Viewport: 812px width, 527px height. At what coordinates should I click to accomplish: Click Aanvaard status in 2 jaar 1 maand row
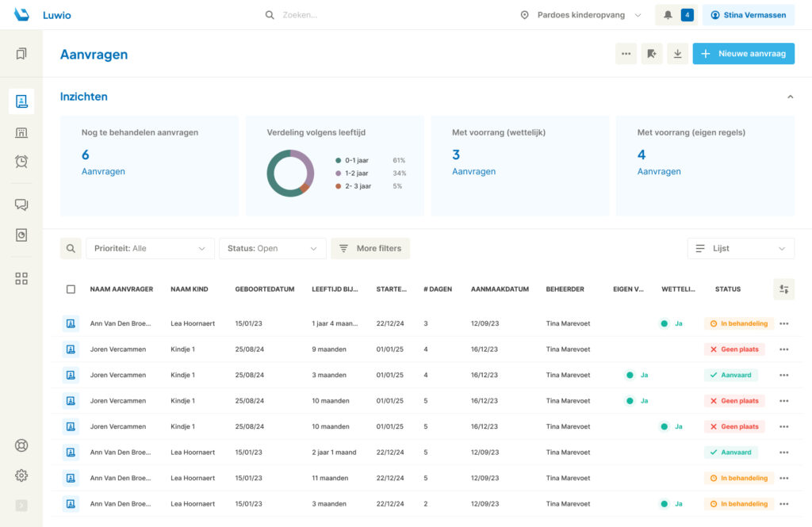coord(730,453)
